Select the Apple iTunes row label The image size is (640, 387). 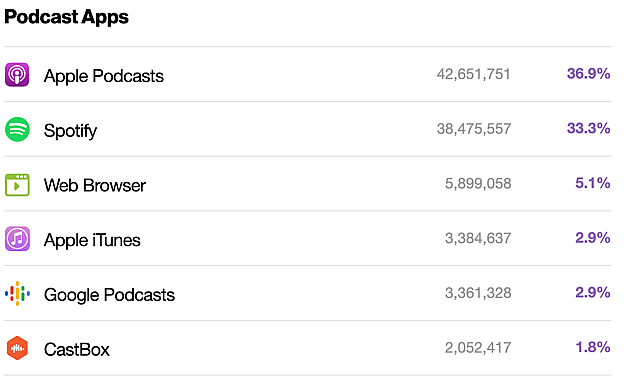(92, 240)
